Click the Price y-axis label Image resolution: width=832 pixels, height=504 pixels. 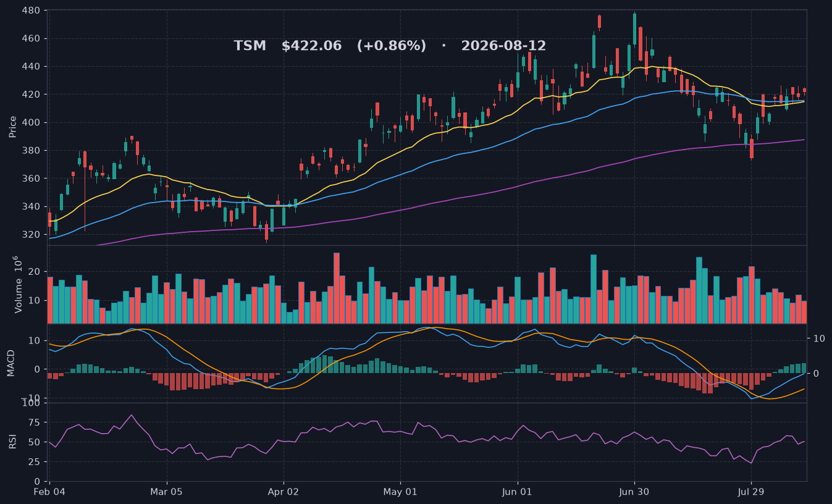12,127
